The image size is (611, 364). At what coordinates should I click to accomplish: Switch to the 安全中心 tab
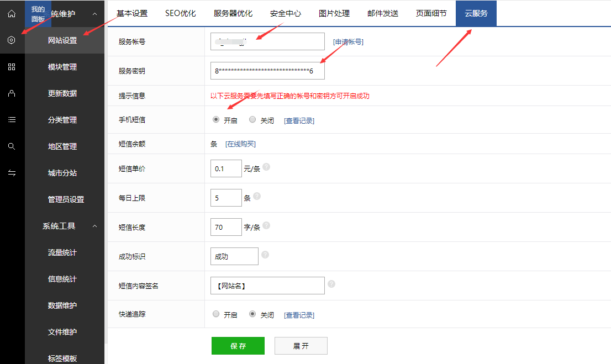pos(286,13)
